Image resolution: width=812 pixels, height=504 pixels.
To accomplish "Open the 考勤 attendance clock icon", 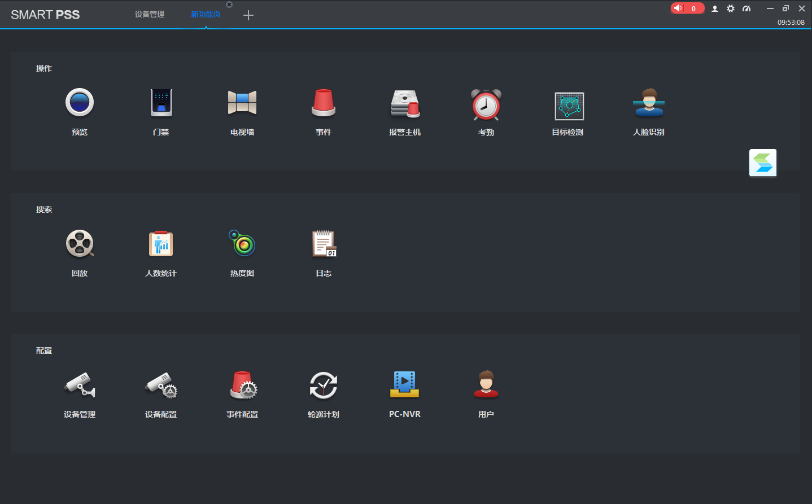I will click(x=486, y=104).
